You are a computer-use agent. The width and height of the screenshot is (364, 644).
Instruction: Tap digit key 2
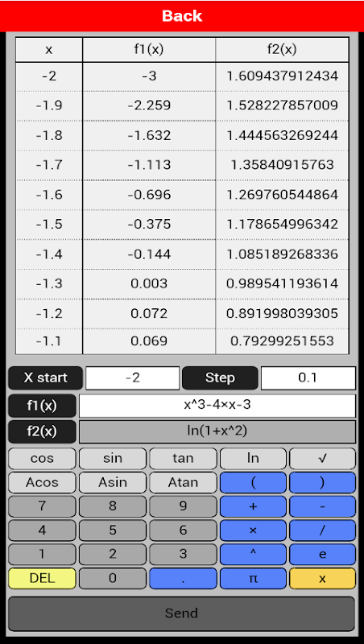click(113, 555)
